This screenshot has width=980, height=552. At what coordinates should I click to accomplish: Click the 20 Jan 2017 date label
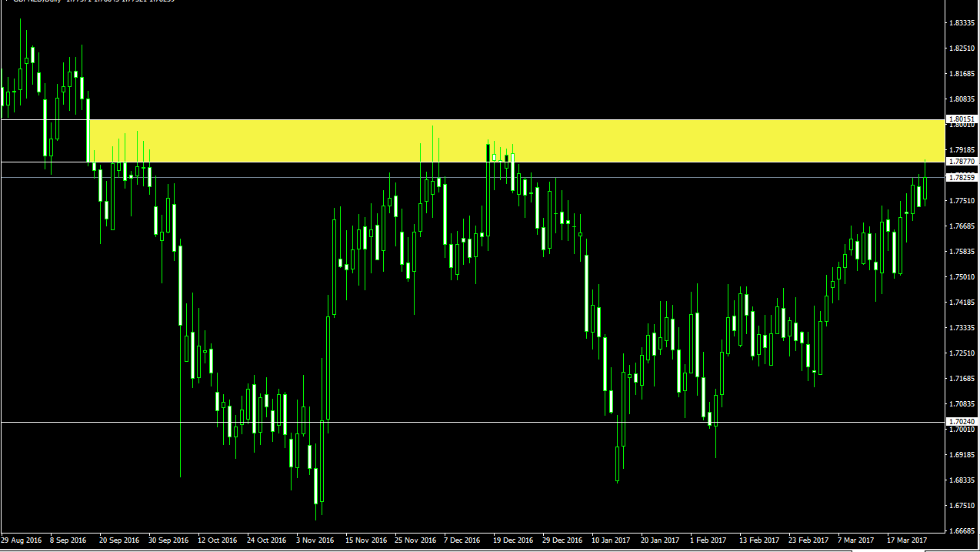coord(661,540)
